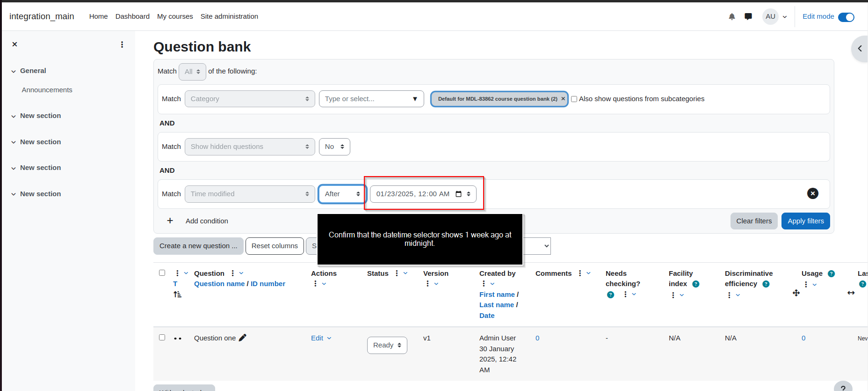Click the help question mark button
Viewport: 868px width, 391px height.
pos(843,388)
